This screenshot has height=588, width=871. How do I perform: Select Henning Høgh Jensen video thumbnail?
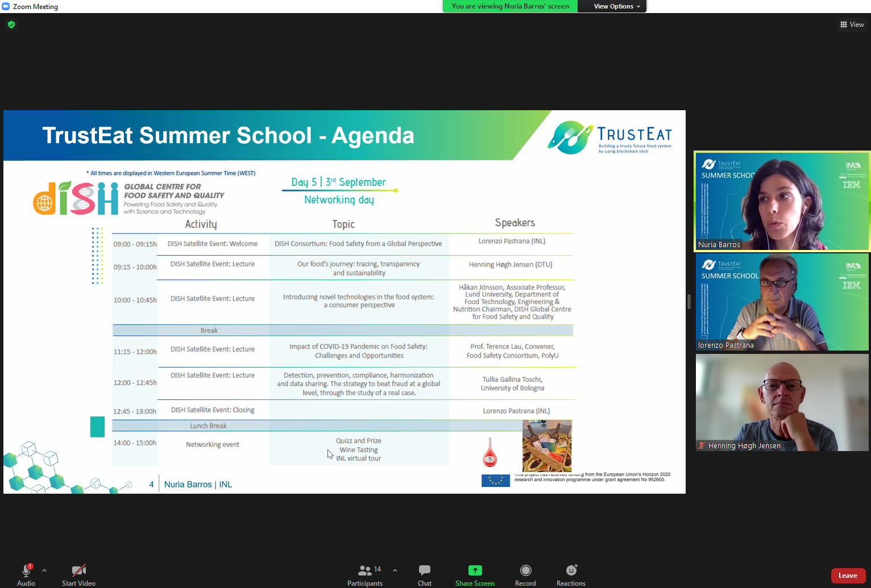[x=782, y=402]
